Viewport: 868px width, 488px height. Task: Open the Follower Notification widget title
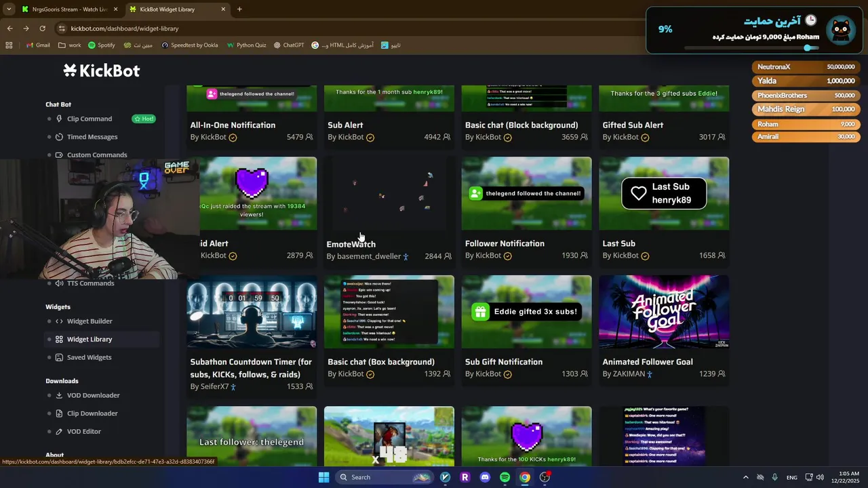pos(505,243)
